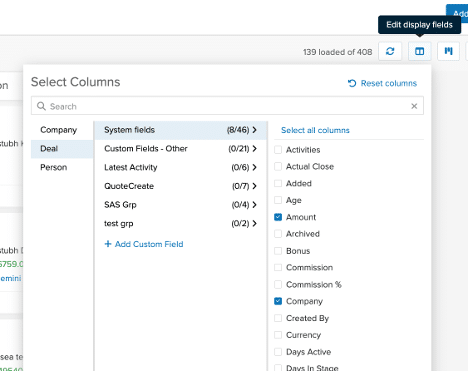468x371 pixels.
Task: Check the Days Active checkbox
Action: (x=278, y=352)
